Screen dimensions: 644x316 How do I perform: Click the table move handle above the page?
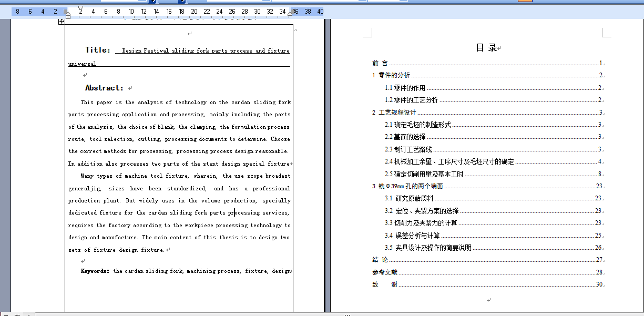tap(62, 21)
